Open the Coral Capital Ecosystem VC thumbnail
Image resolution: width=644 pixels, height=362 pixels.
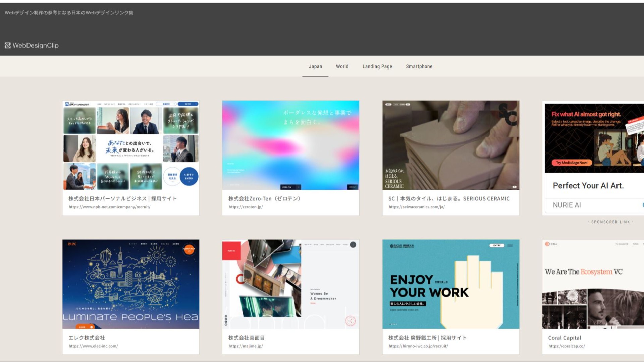pos(593,284)
